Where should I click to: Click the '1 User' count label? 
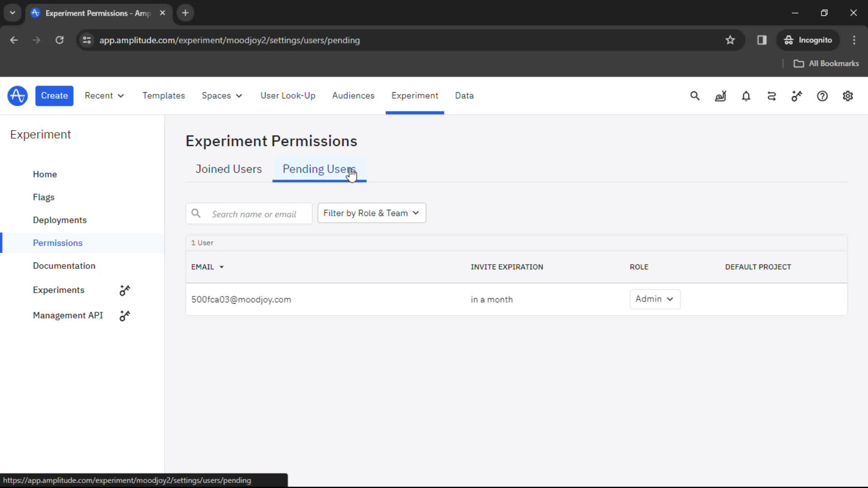(202, 243)
